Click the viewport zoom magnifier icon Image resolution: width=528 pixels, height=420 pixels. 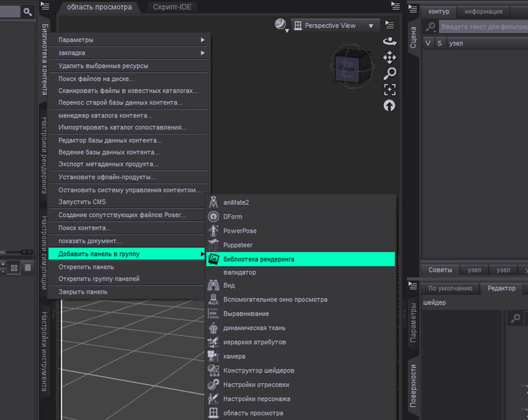[390, 73]
